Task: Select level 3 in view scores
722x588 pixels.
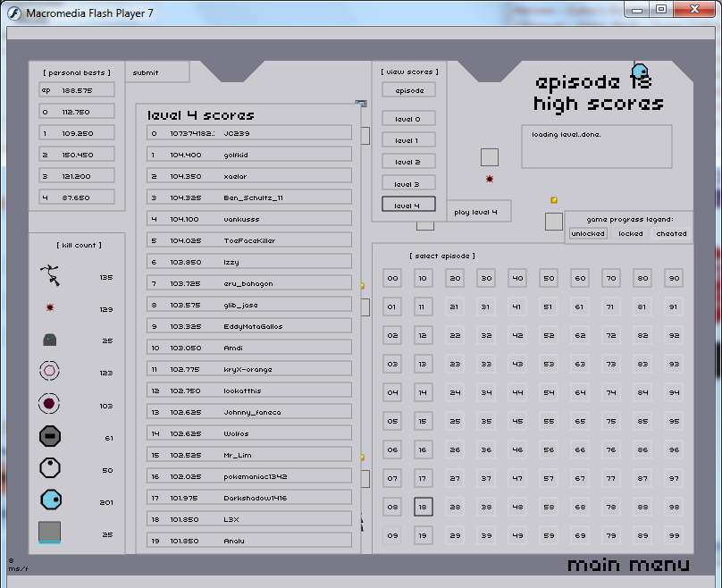Action: point(408,183)
